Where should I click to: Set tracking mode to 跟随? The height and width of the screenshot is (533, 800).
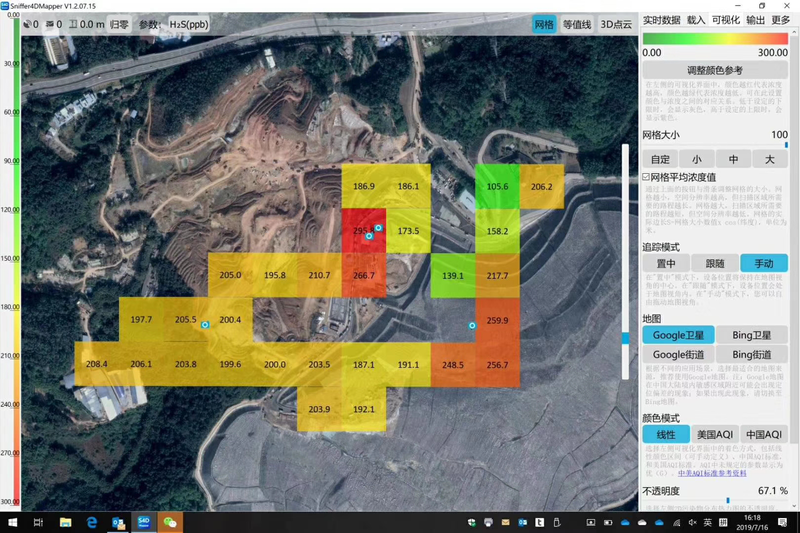(715, 263)
